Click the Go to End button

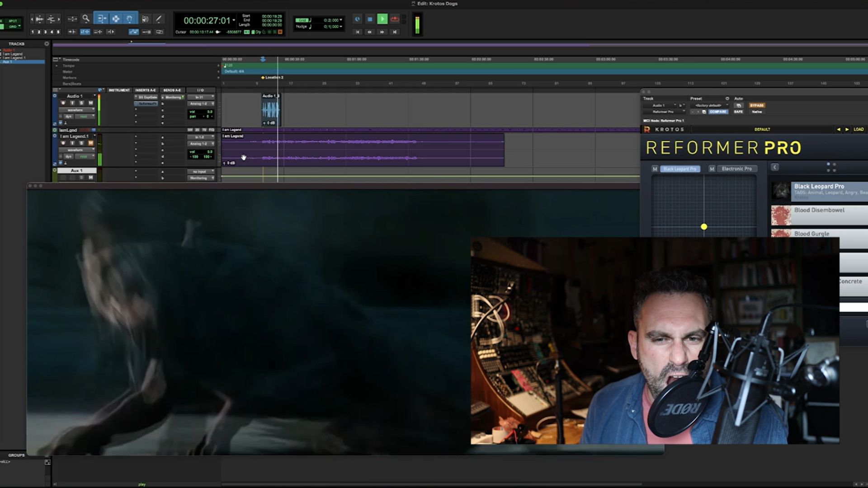(395, 32)
